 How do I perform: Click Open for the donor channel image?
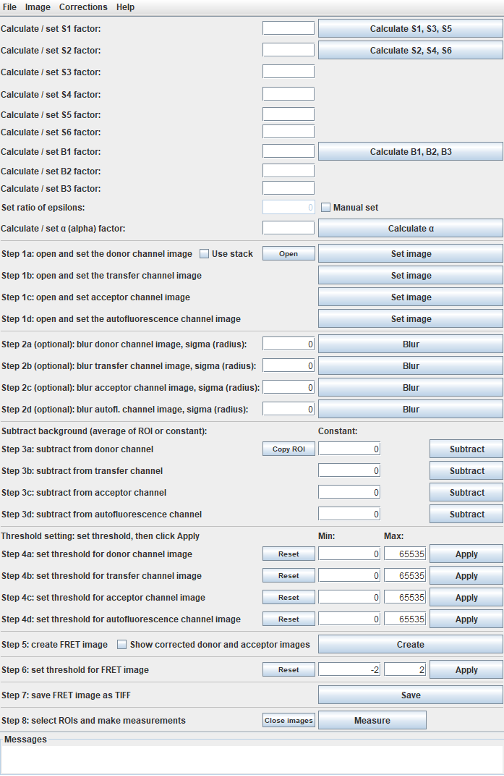[x=288, y=254]
